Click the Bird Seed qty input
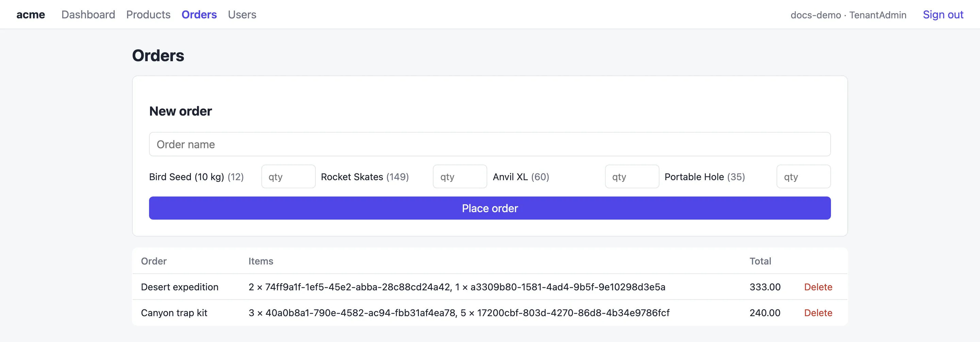980x342 pixels. click(288, 176)
